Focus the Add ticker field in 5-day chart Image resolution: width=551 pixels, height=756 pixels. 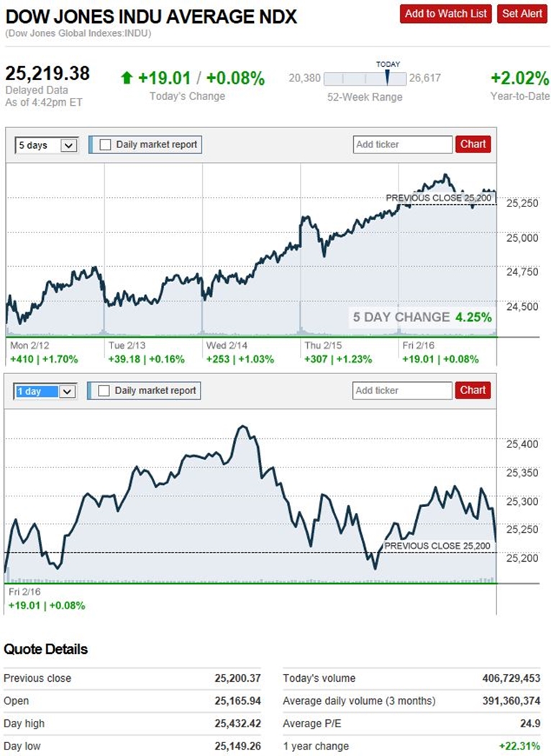[x=403, y=145]
